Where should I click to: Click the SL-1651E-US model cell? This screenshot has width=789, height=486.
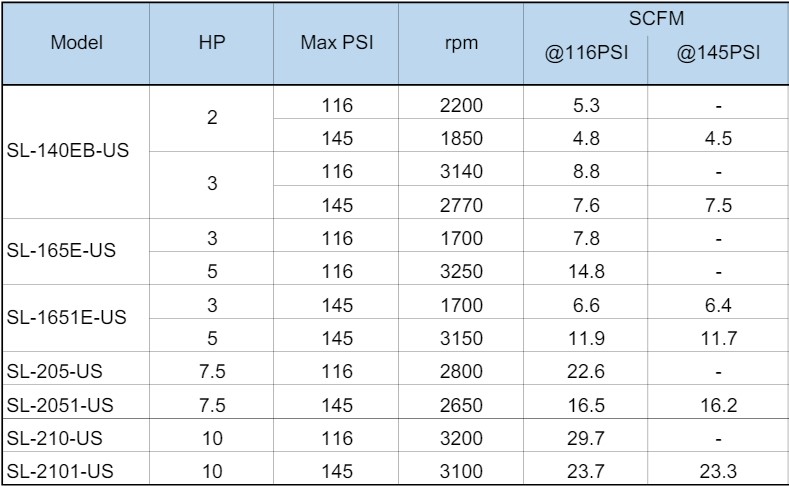(x=65, y=317)
